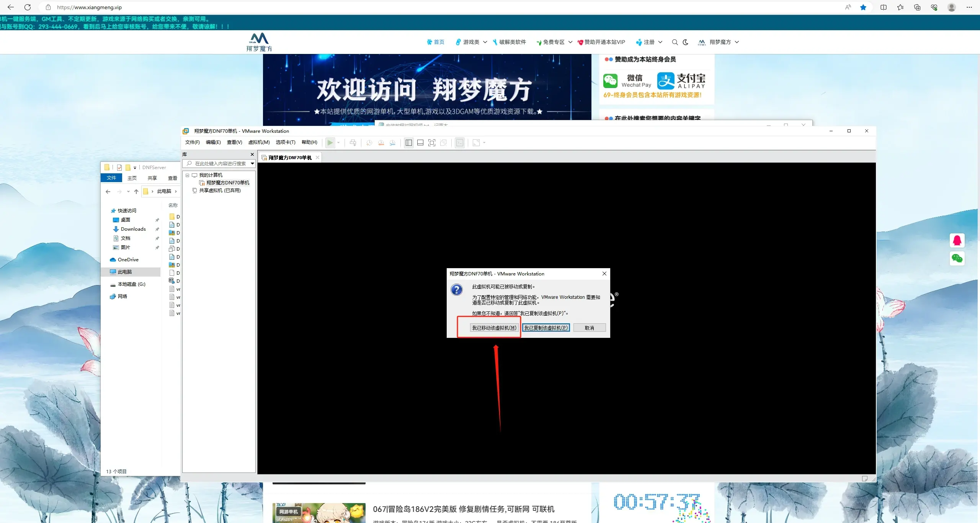Toggle the library sidebar view icon
Viewport: 980px width, 523px height.
[x=409, y=143]
